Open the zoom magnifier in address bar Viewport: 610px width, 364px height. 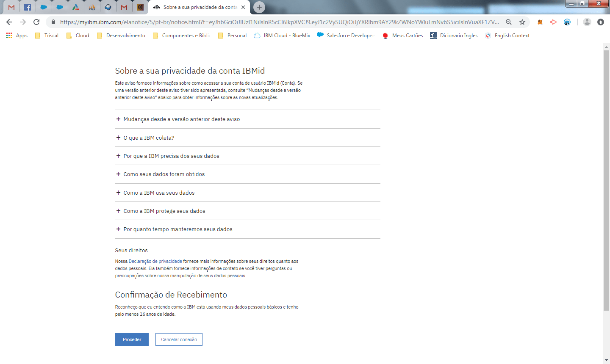509,22
